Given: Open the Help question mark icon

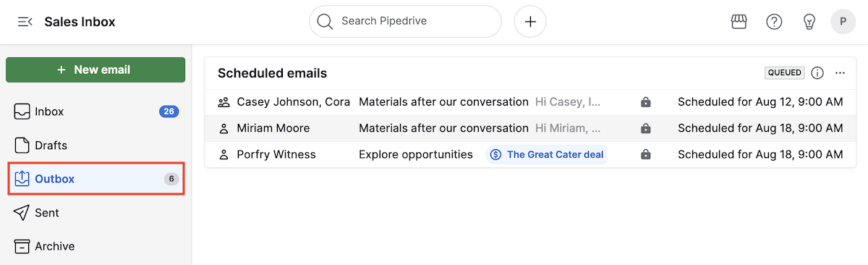Looking at the screenshot, I should tap(774, 22).
